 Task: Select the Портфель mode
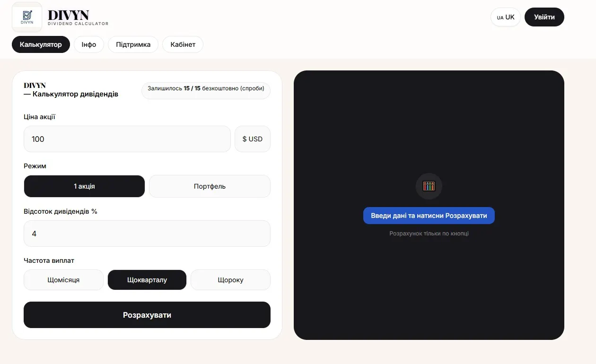pos(210,186)
